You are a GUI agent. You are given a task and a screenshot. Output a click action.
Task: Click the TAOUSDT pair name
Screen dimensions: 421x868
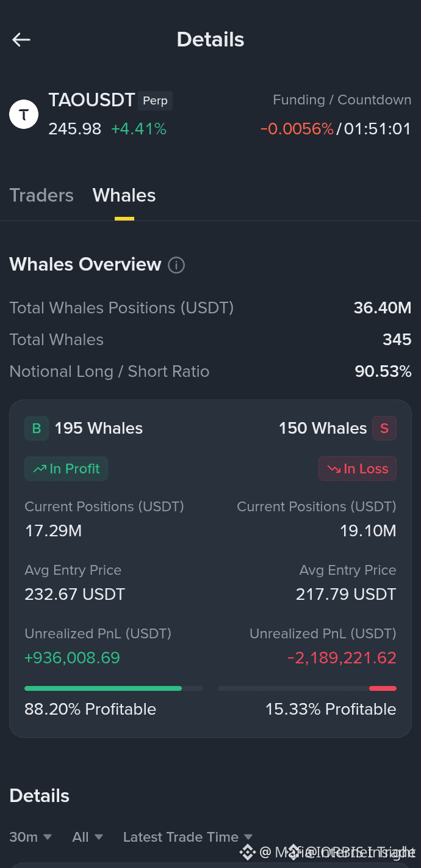point(92,100)
